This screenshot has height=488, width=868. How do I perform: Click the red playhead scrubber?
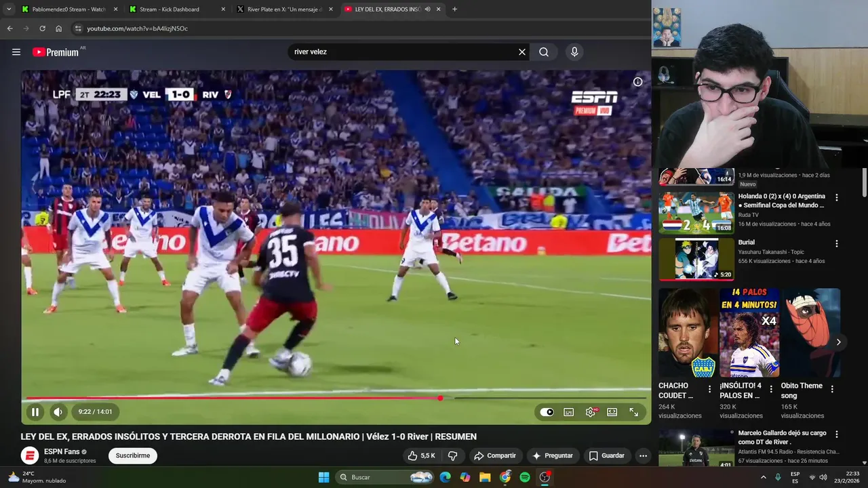coord(440,398)
